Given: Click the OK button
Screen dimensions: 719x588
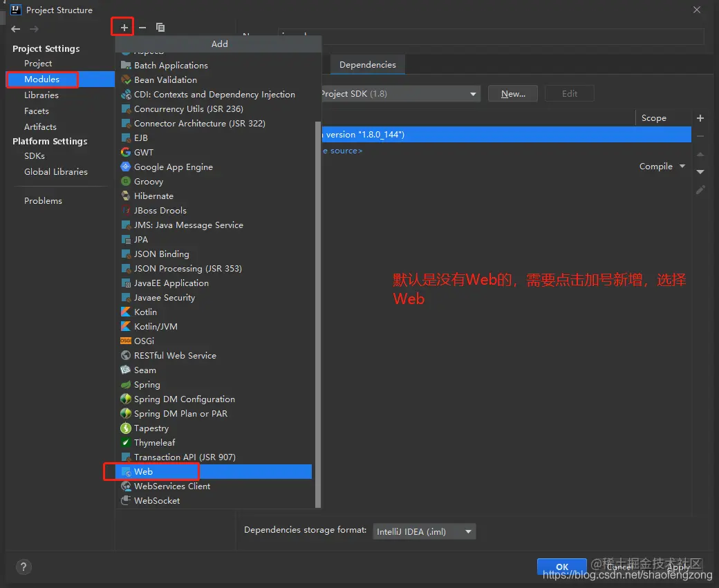Looking at the screenshot, I should tap(561, 567).
